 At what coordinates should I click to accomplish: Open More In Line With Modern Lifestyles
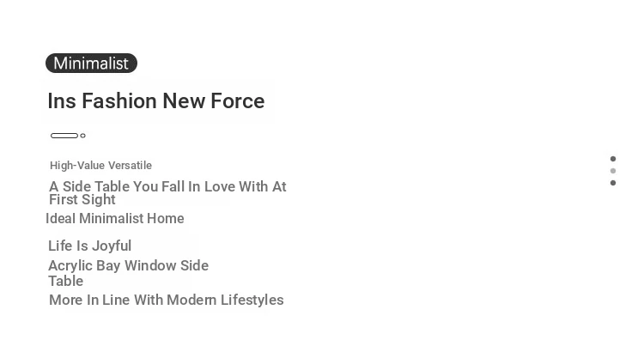point(167,301)
